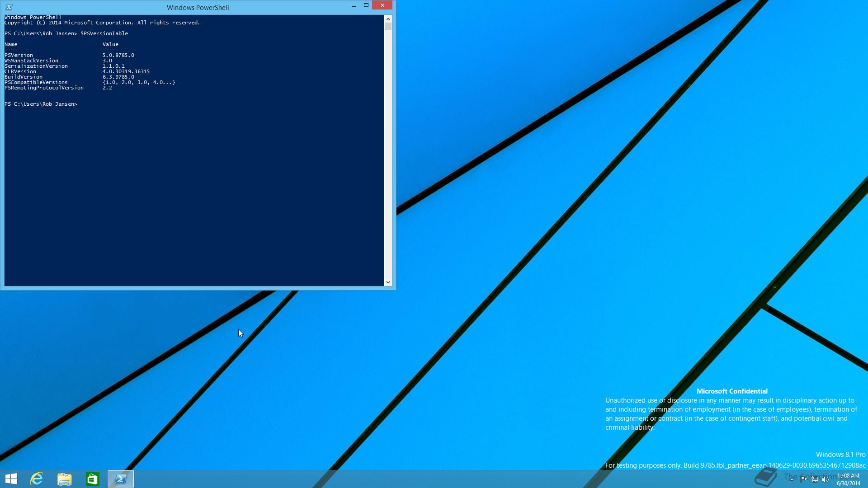Open the volume speaker icon
Viewport: 868px width, 488px height.
click(826, 479)
